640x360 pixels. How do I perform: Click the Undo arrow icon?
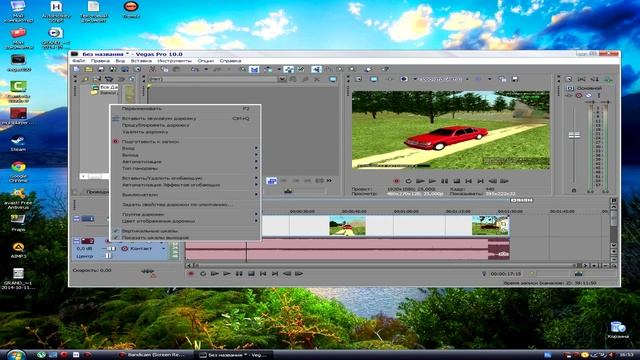(x=195, y=69)
